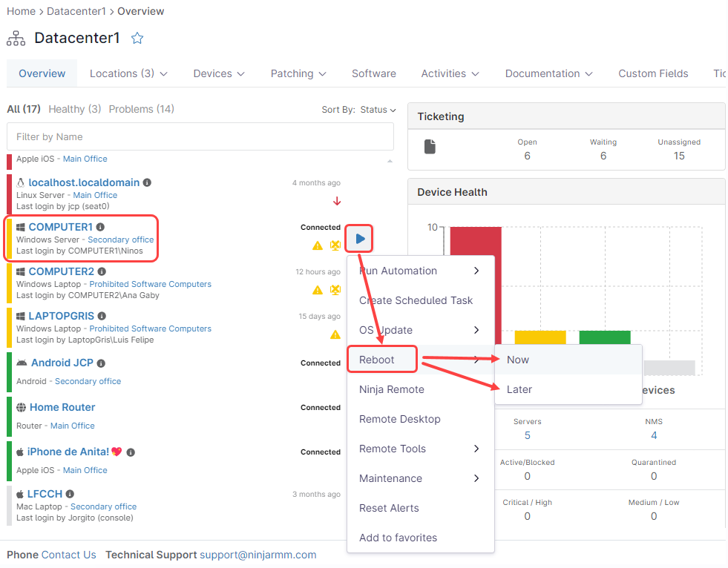Image resolution: width=728 pixels, height=568 pixels.
Task: Open Home in the breadcrumb
Action: point(21,11)
